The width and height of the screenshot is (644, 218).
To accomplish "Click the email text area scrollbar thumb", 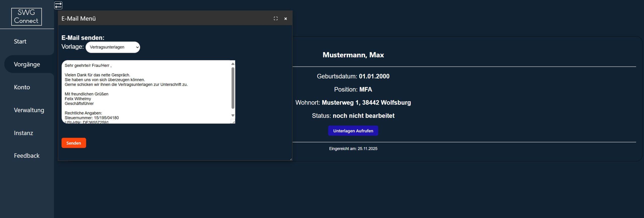I will coord(233,88).
